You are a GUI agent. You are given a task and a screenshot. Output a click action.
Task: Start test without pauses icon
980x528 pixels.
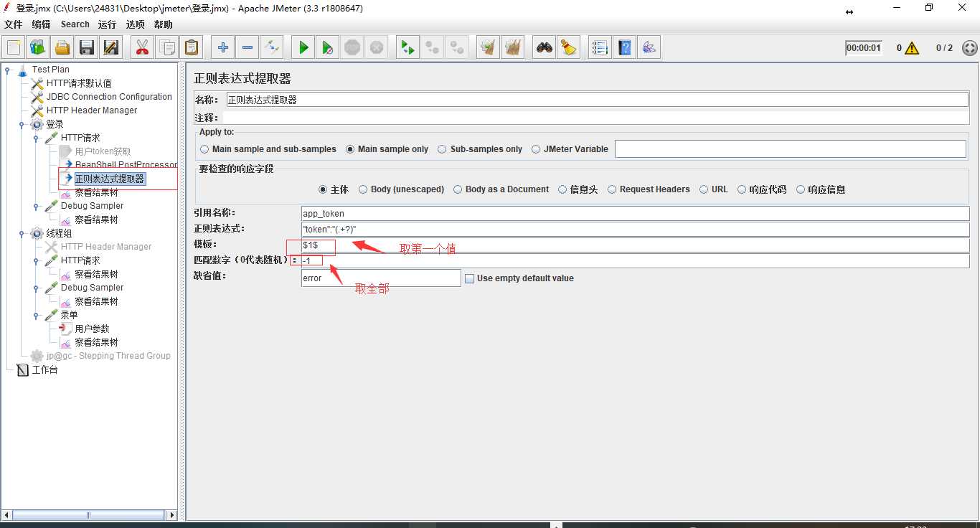pyautogui.click(x=328, y=47)
